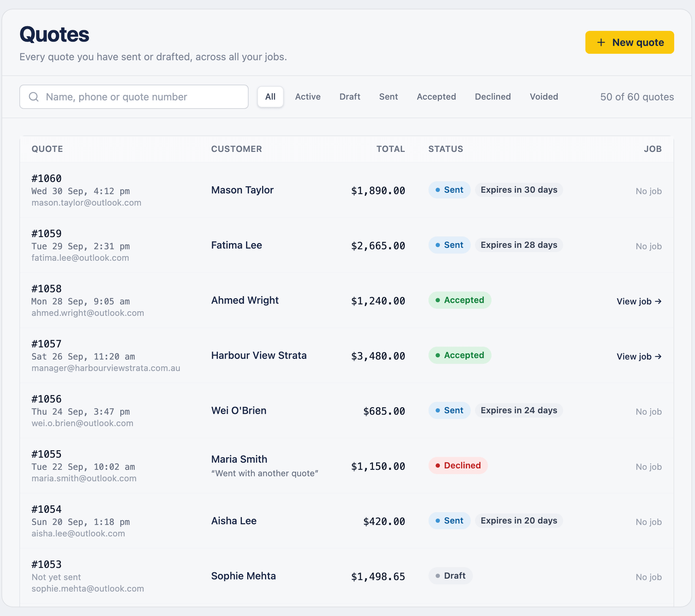Click customer name Maria Smith
Screen dimensions: 695x616
click(x=239, y=459)
